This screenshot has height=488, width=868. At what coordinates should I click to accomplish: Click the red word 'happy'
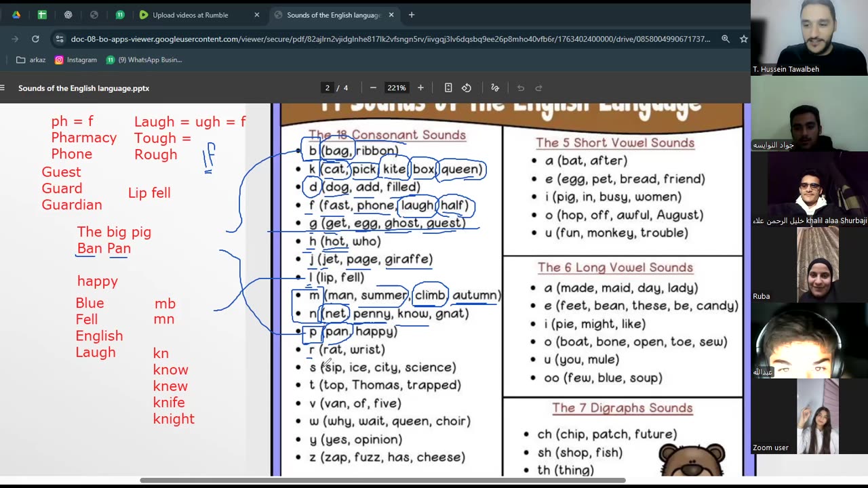click(x=98, y=281)
